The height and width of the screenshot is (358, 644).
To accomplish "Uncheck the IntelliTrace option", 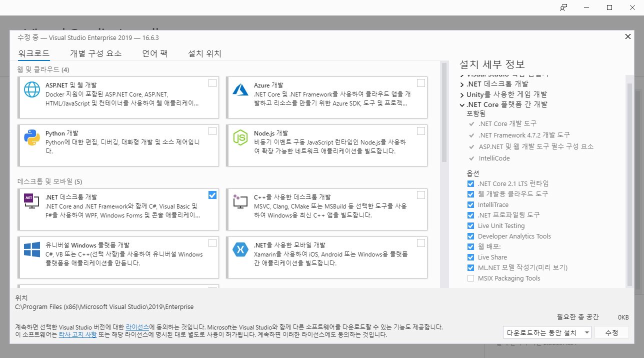I will (470, 204).
